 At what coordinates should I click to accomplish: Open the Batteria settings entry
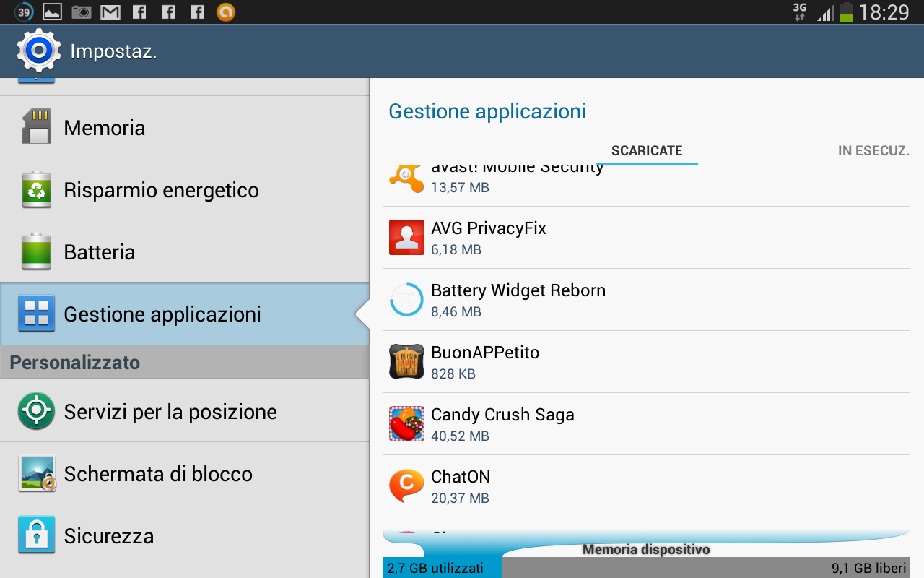184,251
